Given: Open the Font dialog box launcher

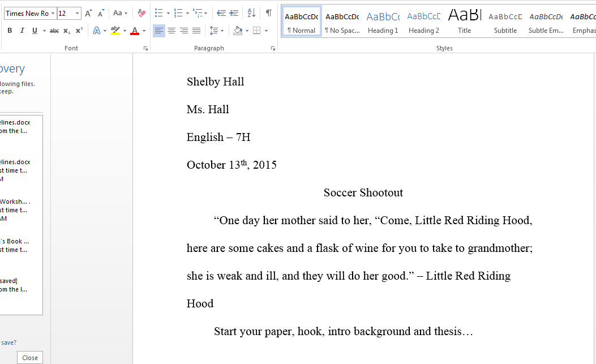Looking at the screenshot, I should 145,48.
